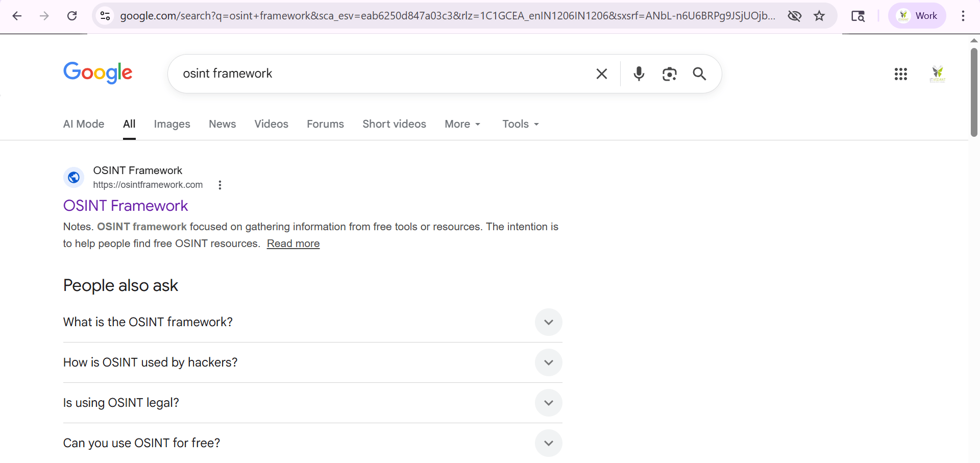Open the Google account avatar
The width and height of the screenshot is (980, 463).
pos(938,74)
